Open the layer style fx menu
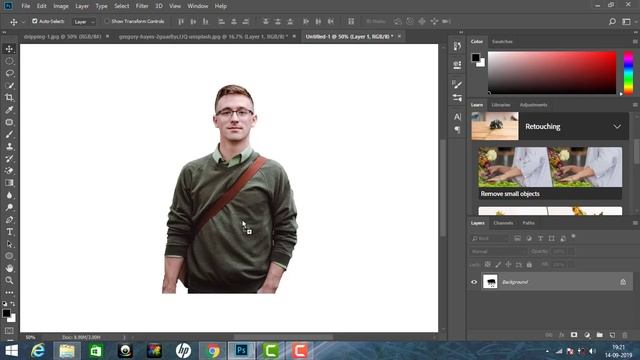640x360 pixels. tap(562, 335)
